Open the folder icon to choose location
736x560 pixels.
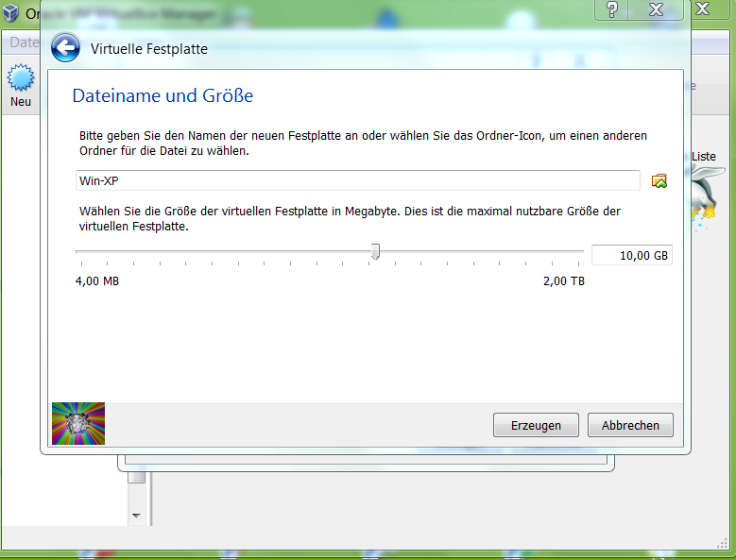click(x=659, y=180)
